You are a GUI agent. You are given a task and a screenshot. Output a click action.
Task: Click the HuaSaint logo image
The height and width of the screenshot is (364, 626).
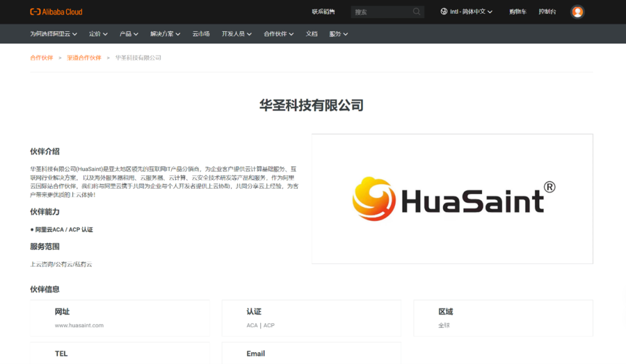(451, 198)
